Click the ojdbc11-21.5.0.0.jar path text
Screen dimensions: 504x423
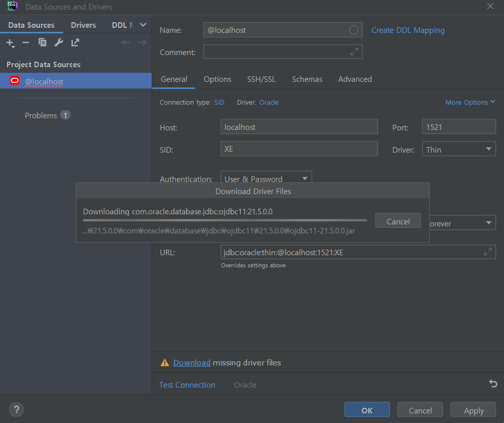[x=219, y=231]
